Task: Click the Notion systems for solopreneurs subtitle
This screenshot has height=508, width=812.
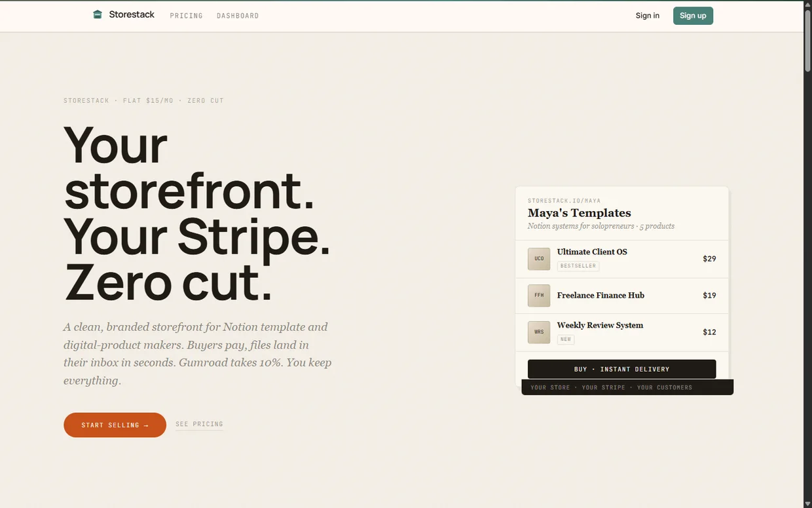Action: 601,226
